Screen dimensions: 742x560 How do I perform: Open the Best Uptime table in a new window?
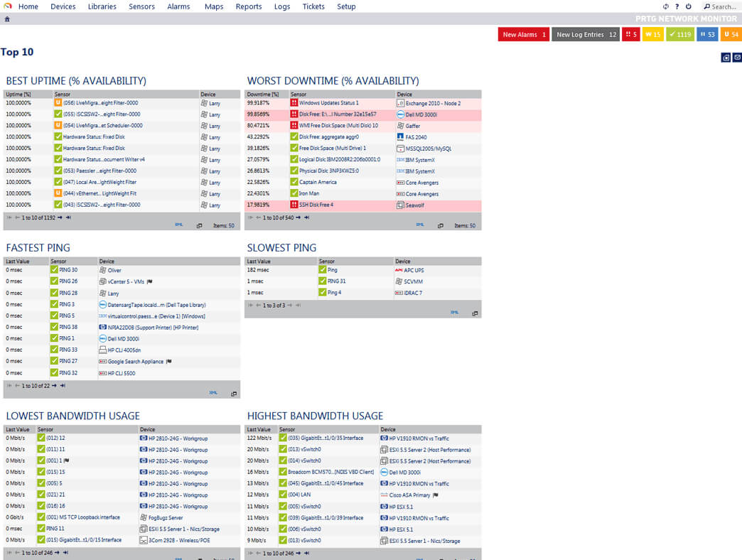199,225
